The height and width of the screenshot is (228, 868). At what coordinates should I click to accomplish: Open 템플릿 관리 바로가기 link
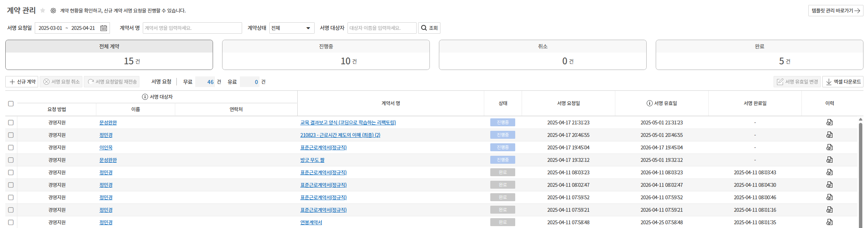click(x=836, y=11)
